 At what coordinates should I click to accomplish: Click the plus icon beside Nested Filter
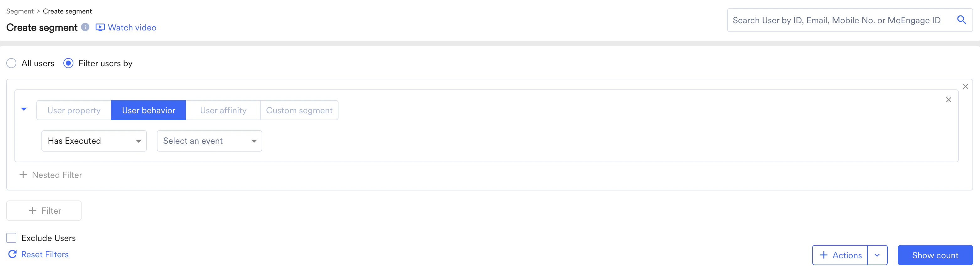pos(23,175)
